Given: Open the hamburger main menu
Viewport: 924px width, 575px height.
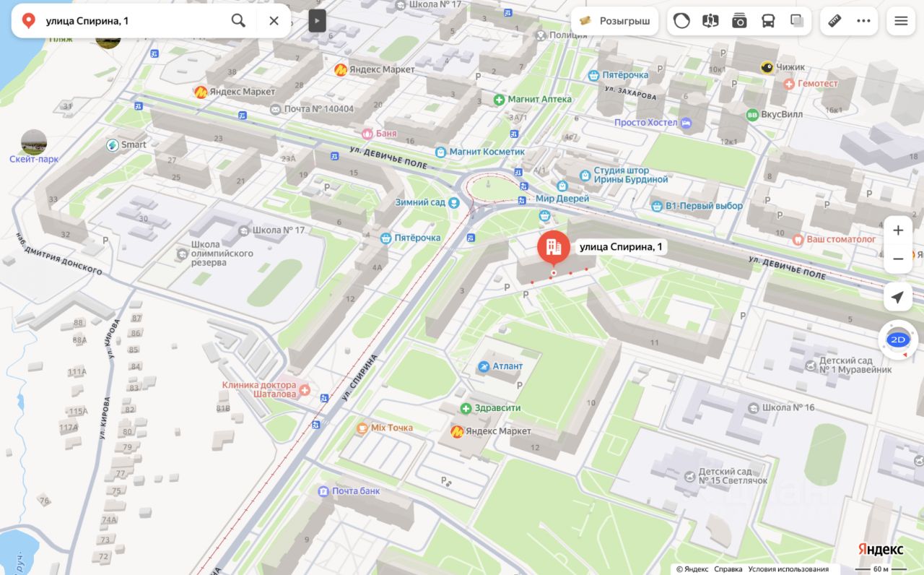Looking at the screenshot, I should coord(901,21).
